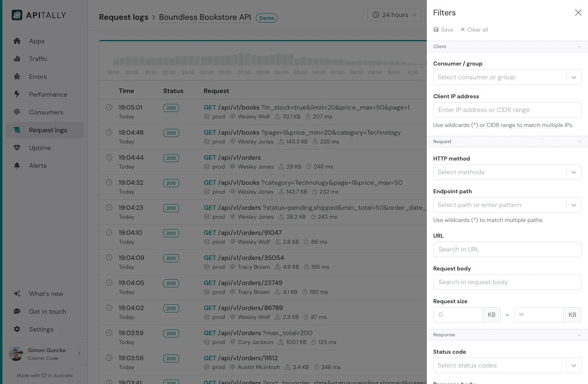Image resolution: width=588 pixels, height=384 pixels.
Task: Open the Consumers page
Action: (46, 112)
